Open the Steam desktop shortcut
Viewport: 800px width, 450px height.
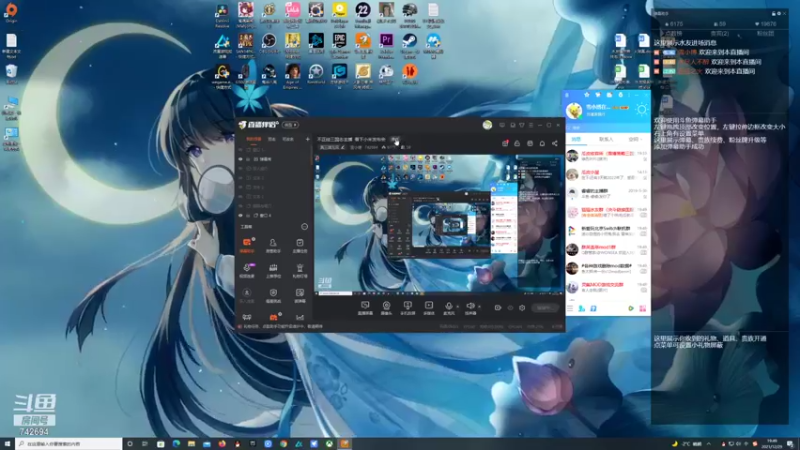click(410, 45)
